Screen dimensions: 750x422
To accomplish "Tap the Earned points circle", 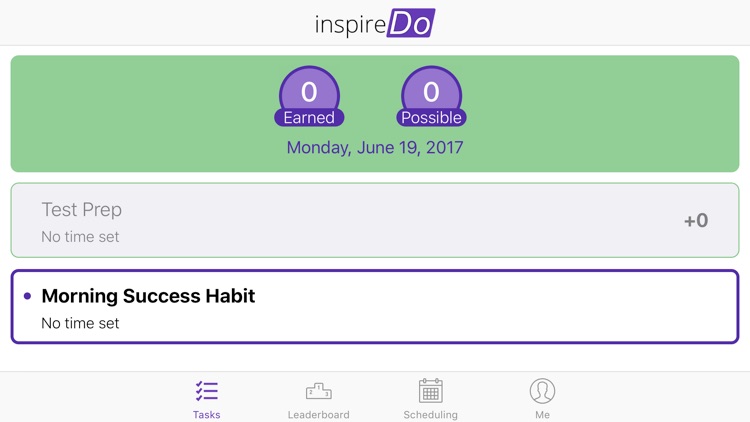I will (x=309, y=90).
